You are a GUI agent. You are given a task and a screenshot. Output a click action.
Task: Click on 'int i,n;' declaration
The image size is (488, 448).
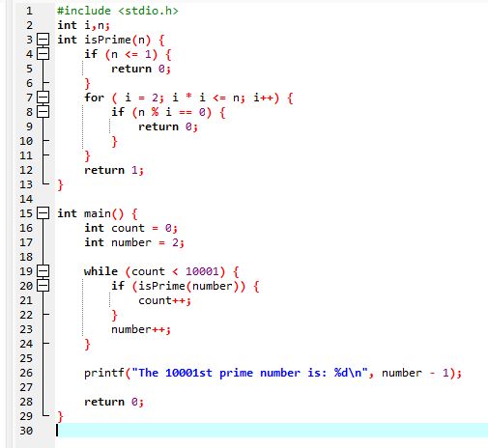pos(84,25)
